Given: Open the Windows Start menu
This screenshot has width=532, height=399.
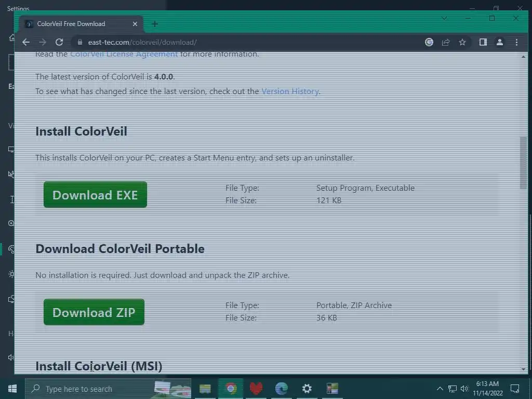Looking at the screenshot, I should click(12, 389).
